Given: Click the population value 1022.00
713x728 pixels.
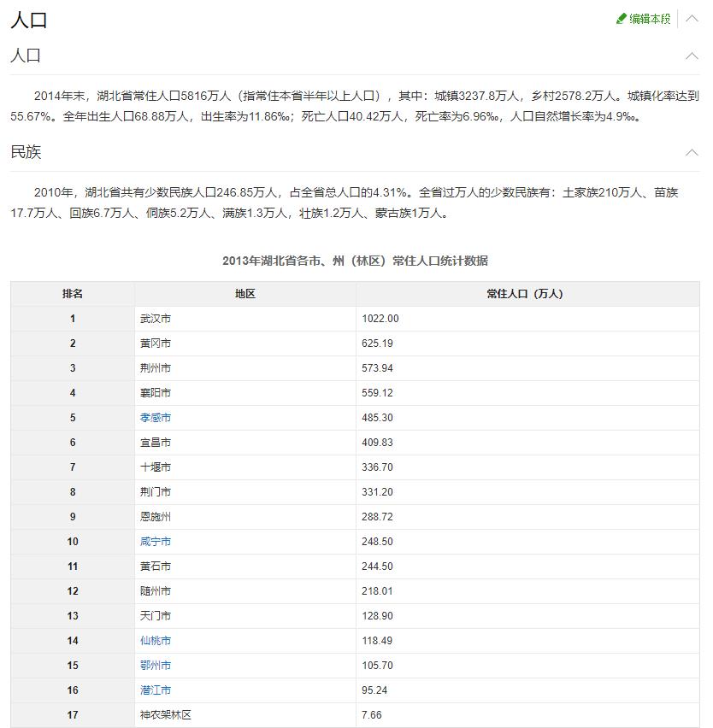Looking at the screenshot, I should 380,319.
